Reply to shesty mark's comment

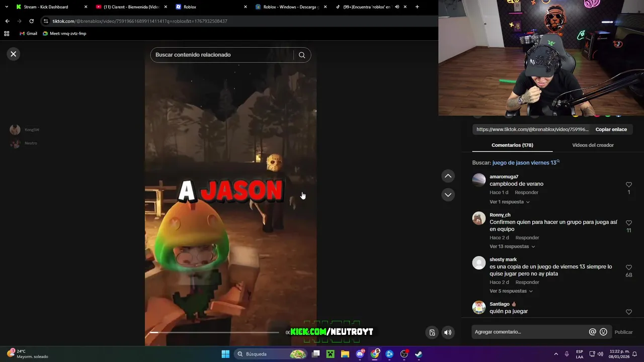(x=527, y=282)
